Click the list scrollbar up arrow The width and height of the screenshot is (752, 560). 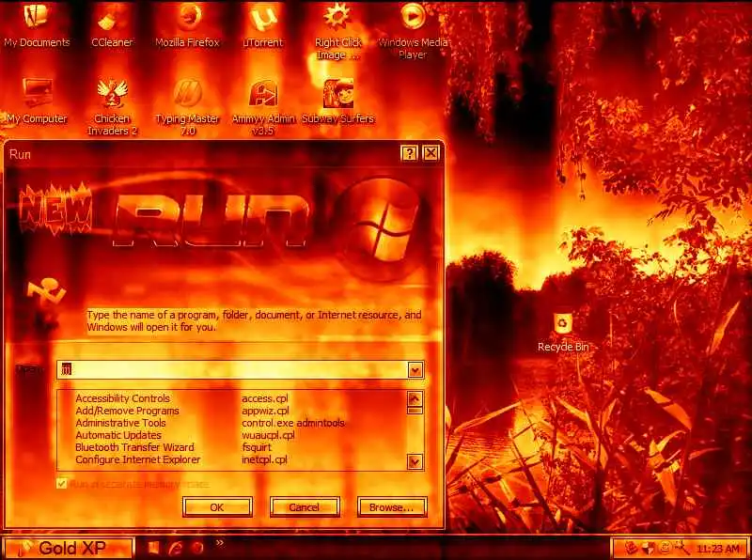coord(415,398)
